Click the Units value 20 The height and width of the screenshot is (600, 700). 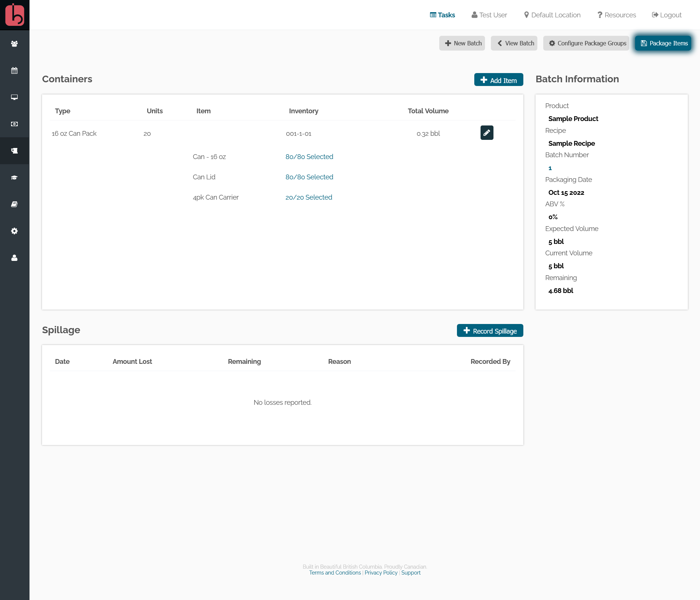point(147,134)
